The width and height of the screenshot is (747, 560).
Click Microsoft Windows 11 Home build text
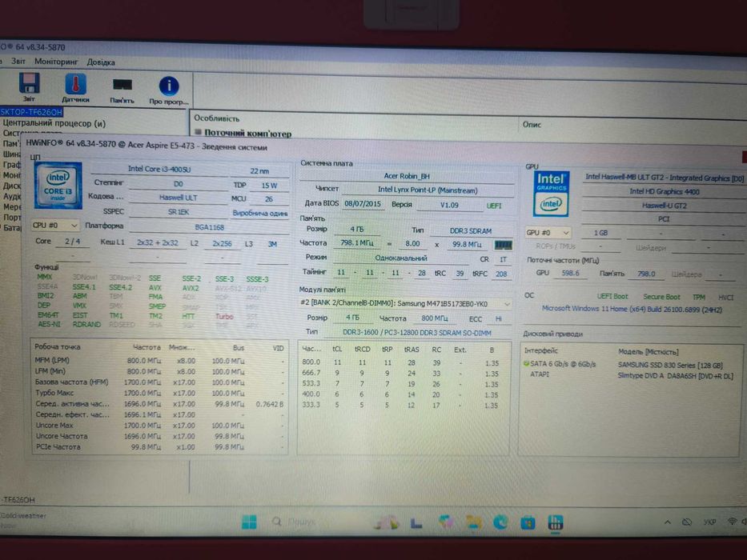(632, 309)
